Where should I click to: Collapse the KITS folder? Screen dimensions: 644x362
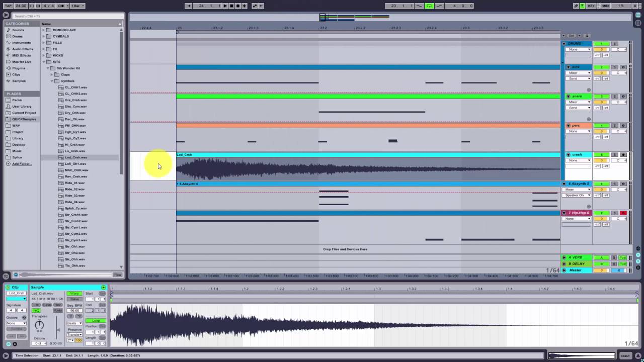43,62
